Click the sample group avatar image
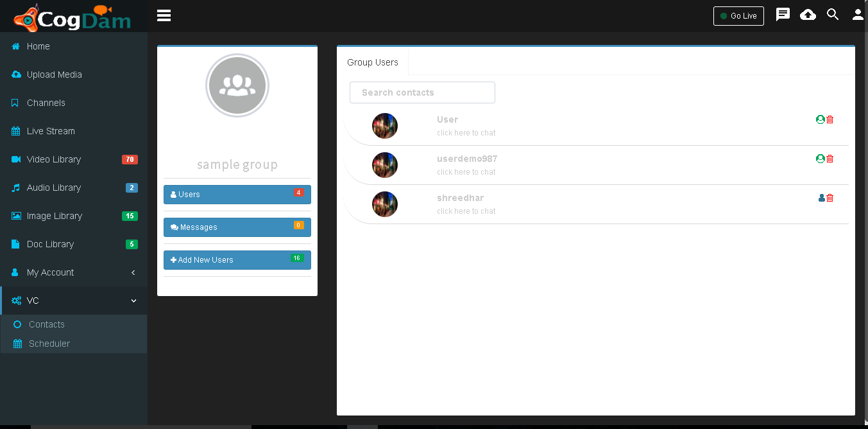Image resolution: width=868 pixels, height=429 pixels. tap(237, 85)
